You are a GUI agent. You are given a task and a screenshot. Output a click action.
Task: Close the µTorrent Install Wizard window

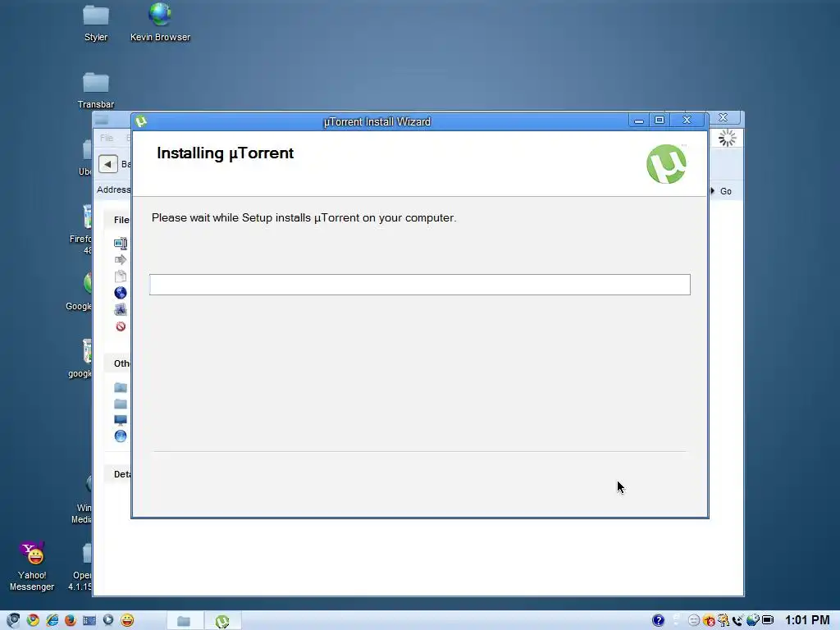point(687,121)
